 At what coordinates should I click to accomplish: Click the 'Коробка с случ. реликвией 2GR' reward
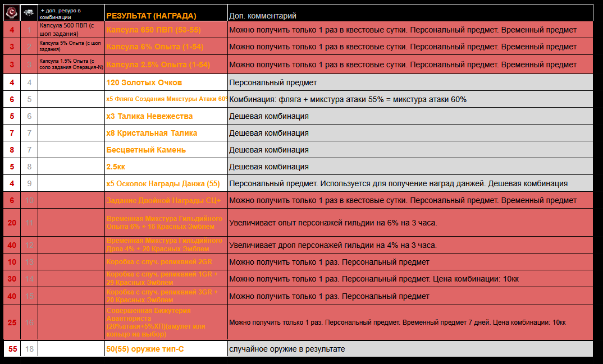159,262
